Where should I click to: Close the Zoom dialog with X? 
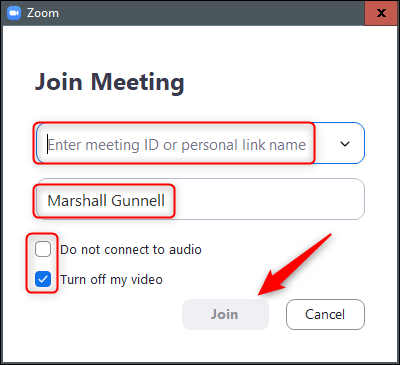(x=381, y=13)
